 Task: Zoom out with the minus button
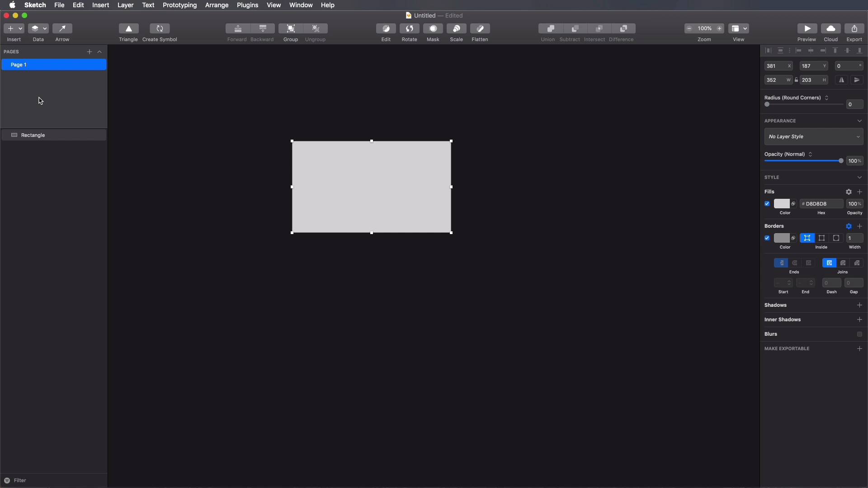(x=689, y=28)
